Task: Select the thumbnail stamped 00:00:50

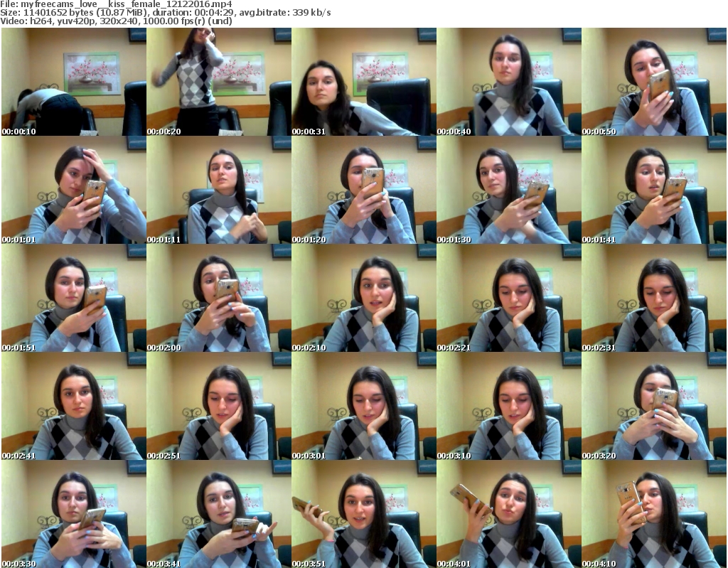Action: click(654, 82)
